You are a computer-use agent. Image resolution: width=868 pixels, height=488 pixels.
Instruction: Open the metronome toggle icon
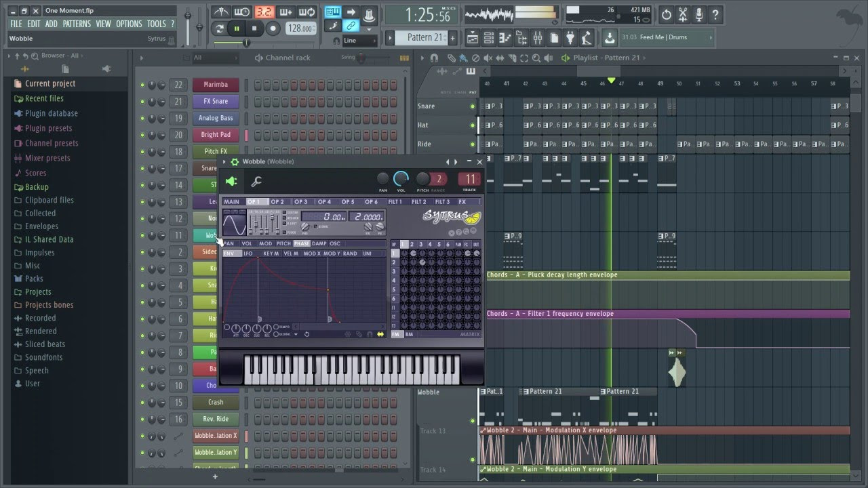220,12
